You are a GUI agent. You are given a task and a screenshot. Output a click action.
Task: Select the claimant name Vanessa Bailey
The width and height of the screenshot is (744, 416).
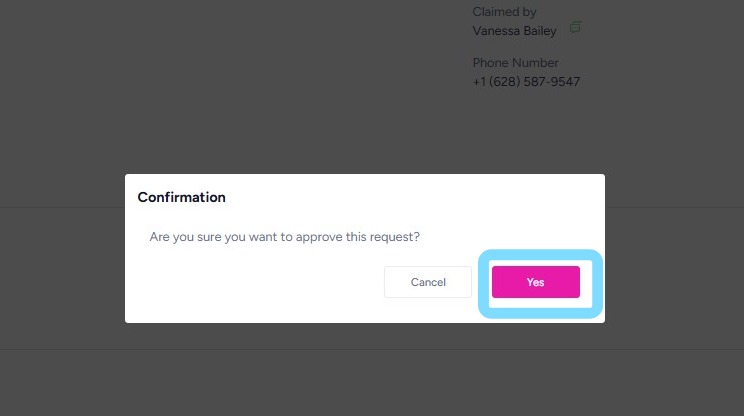[x=514, y=31]
